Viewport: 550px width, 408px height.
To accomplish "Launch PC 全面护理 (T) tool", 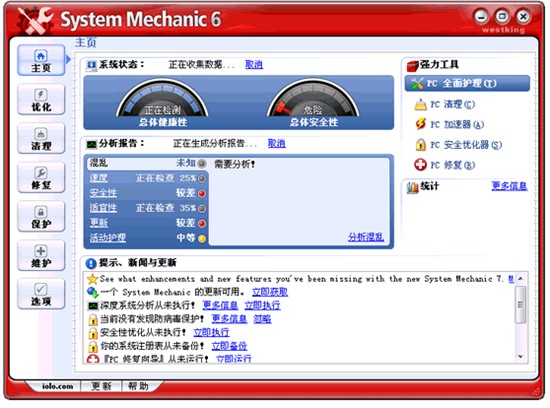I will pos(467,83).
